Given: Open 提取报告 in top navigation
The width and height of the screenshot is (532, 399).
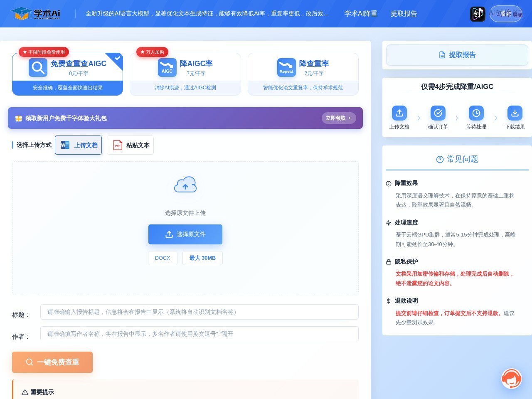Looking at the screenshot, I should pyautogui.click(x=404, y=14).
